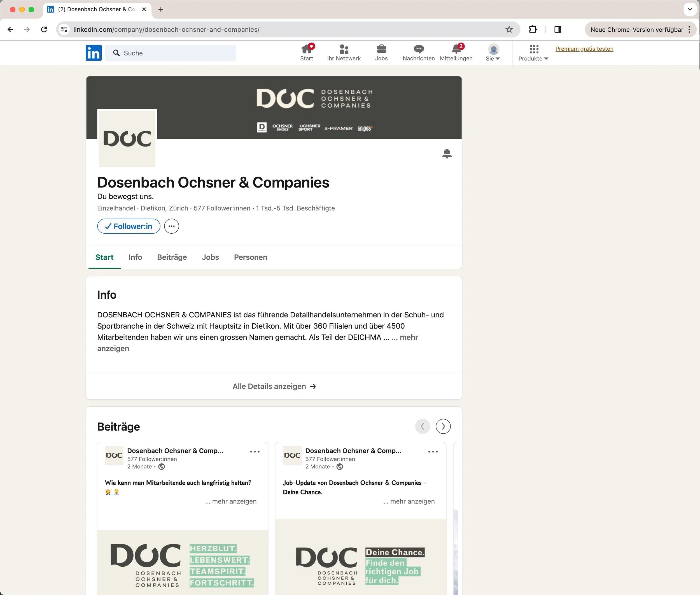Open the Mitteilungen notifications icon
The width and height of the screenshot is (700, 595).
(x=456, y=49)
